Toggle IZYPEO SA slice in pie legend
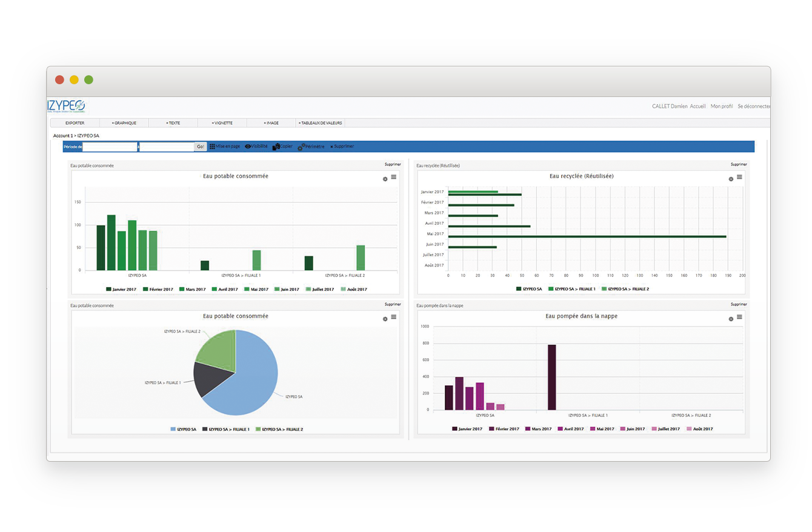This screenshot has width=812, height=532. tap(183, 429)
